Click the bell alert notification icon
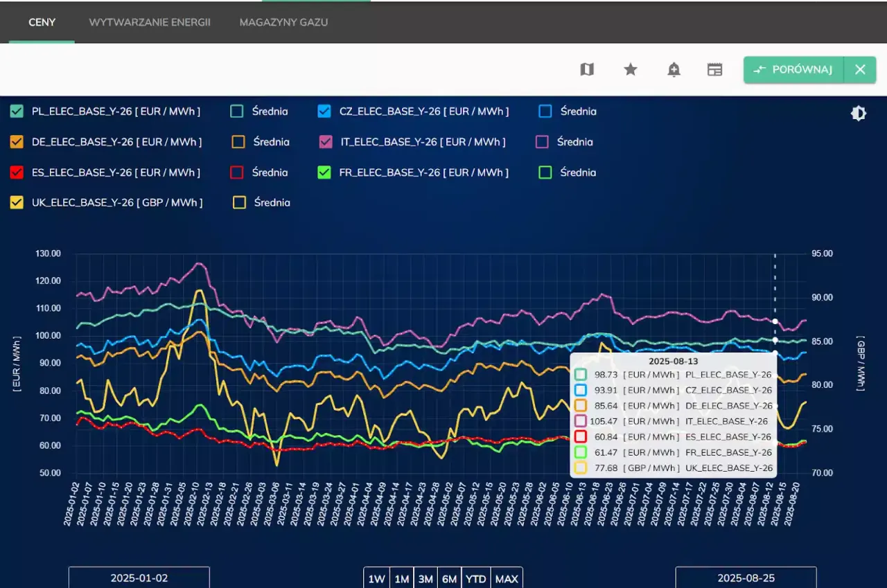This screenshot has width=887, height=588. coord(674,69)
